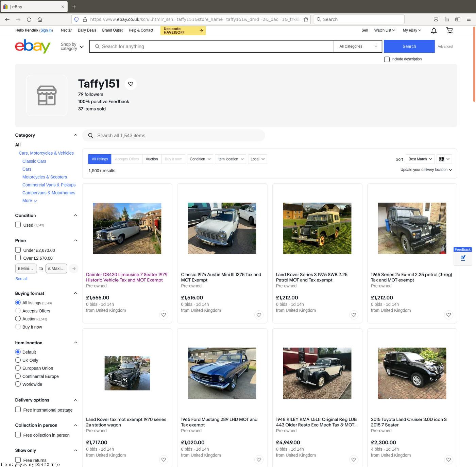Viewport: 476px width, 467px height.
Task: Toggle the browser sidebar icon
Action: [x=458, y=19]
